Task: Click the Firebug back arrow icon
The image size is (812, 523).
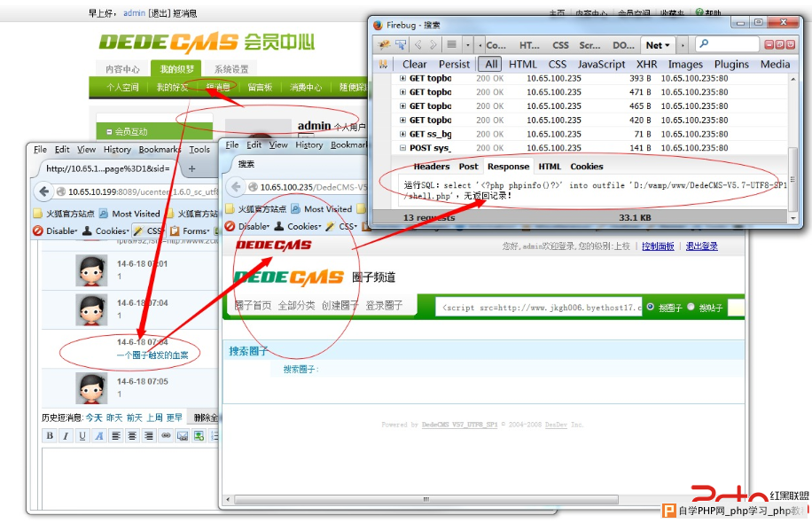Action: point(418,44)
